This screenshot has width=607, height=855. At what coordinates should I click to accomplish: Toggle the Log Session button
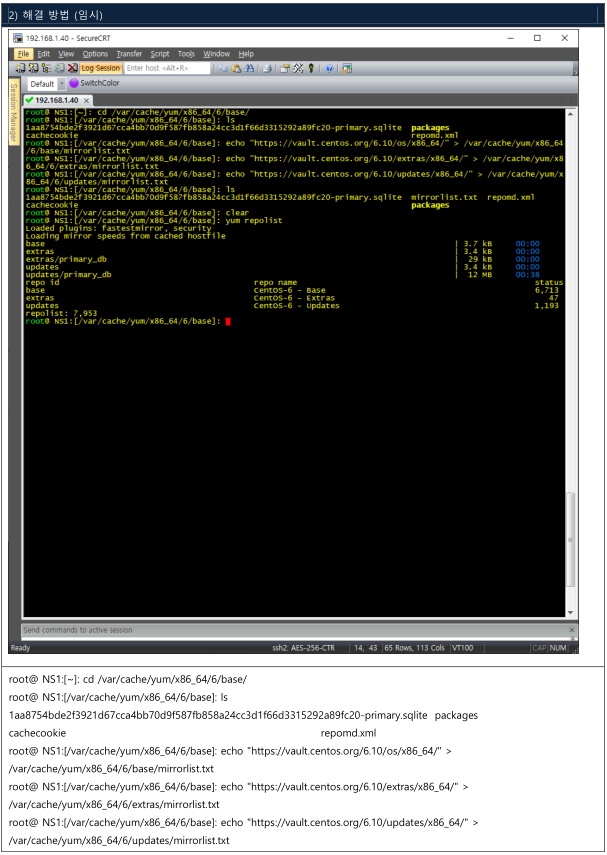tap(101, 68)
